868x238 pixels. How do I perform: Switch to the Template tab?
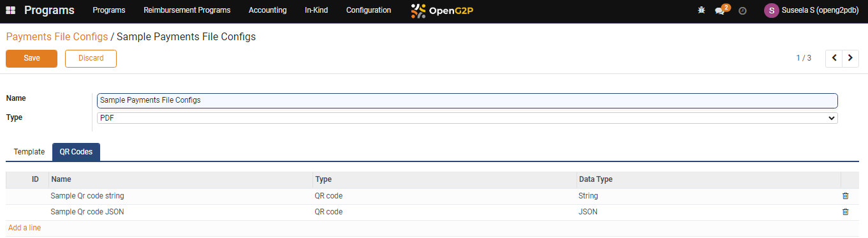point(29,152)
